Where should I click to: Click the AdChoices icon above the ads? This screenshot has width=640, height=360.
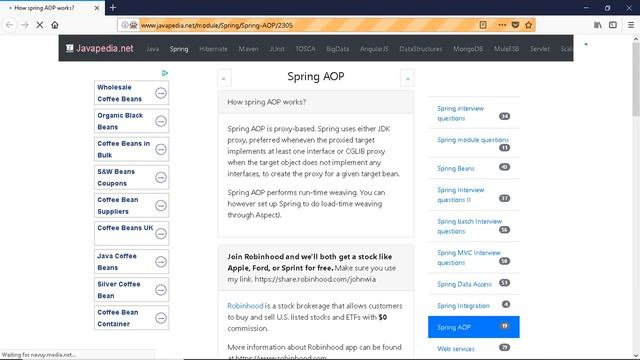click(164, 73)
